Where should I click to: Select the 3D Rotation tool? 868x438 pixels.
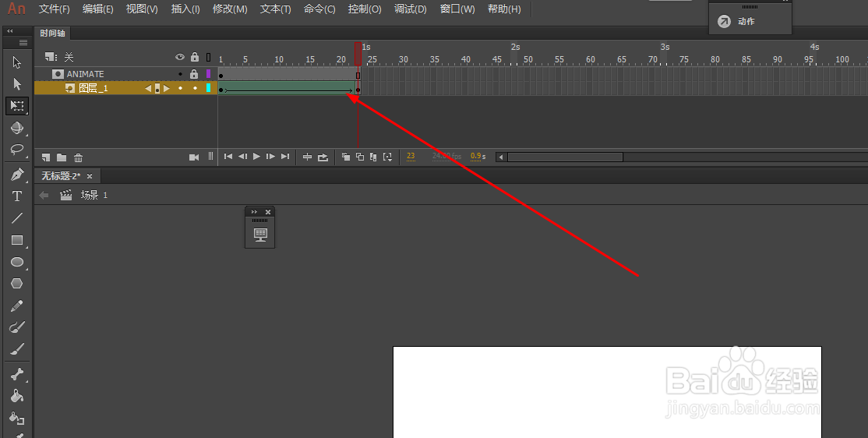16,128
